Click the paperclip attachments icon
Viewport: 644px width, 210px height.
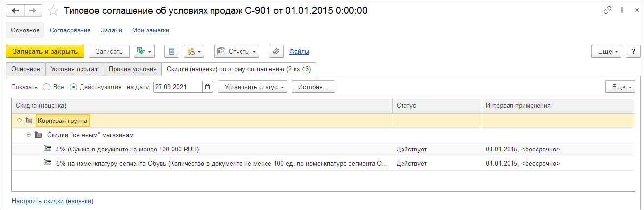[x=276, y=51]
